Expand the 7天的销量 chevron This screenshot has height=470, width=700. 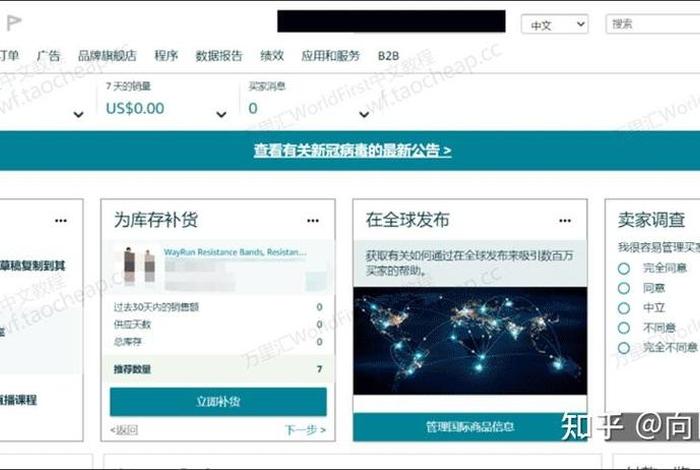point(221,115)
